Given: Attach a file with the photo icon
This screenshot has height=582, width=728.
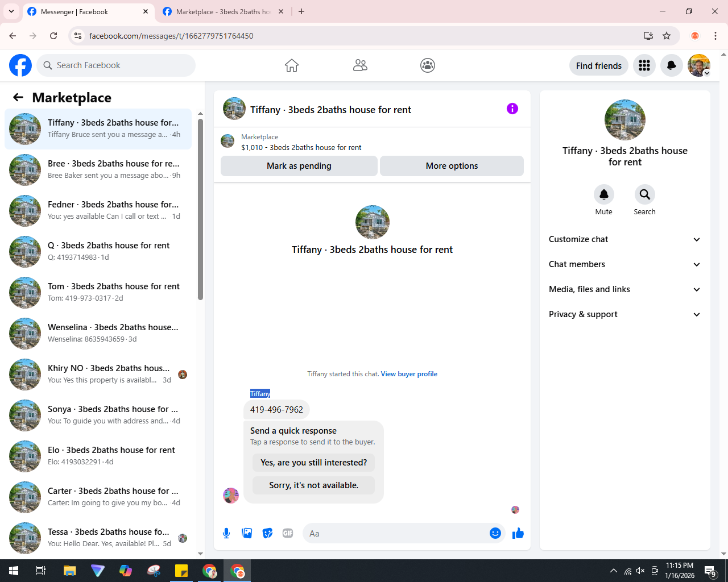Looking at the screenshot, I should (x=247, y=533).
